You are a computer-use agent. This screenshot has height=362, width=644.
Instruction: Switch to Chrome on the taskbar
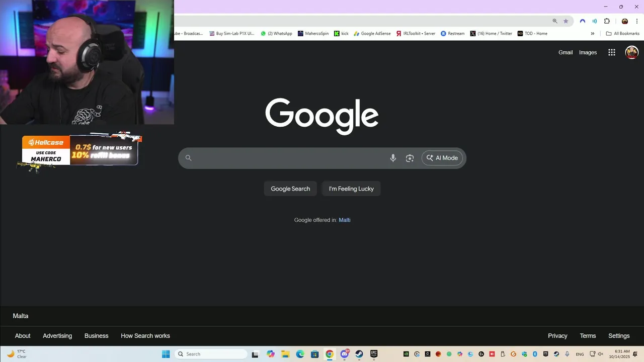[x=330, y=354]
